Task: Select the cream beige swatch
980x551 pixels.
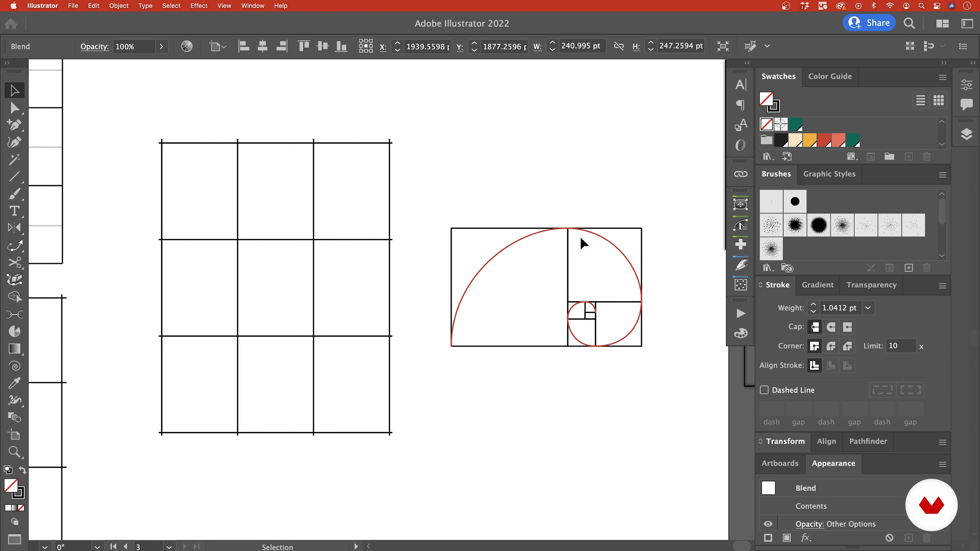Action: [795, 140]
